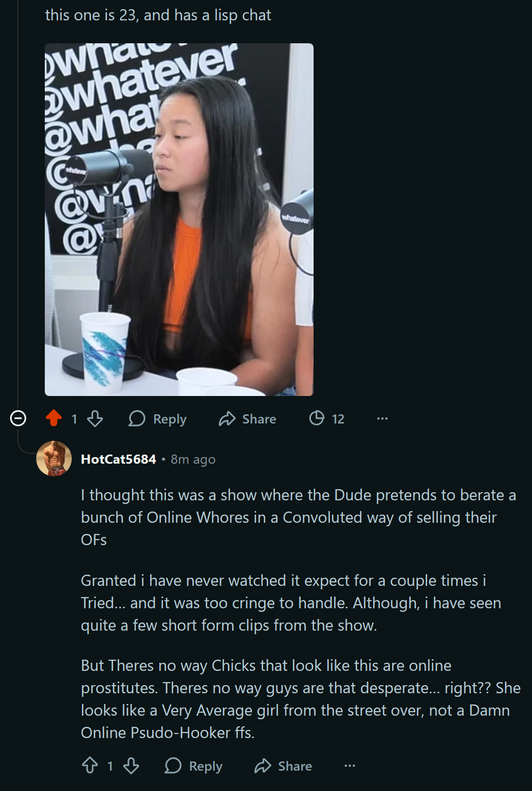Image resolution: width=532 pixels, height=791 pixels.
Task: Click the speech bubble icon below the image
Action: pos(137,418)
